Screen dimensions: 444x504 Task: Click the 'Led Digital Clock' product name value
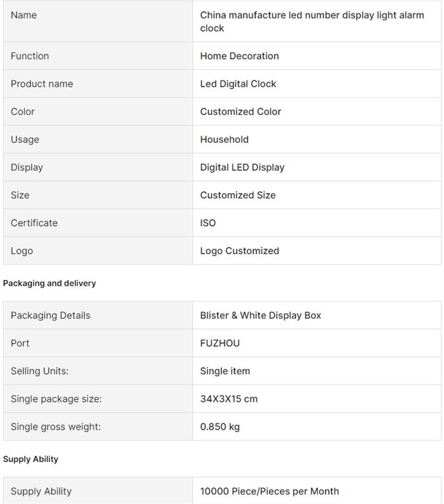tap(238, 84)
